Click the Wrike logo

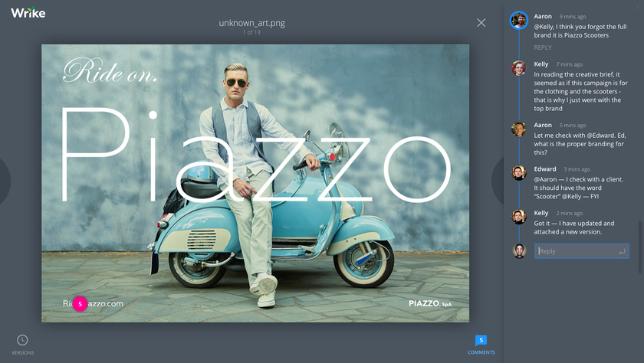pyautogui.click(x=28, y=13)
